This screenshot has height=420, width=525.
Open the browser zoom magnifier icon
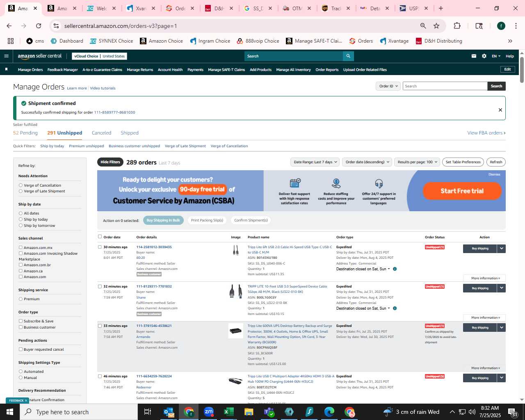click(x=423, y=26)
